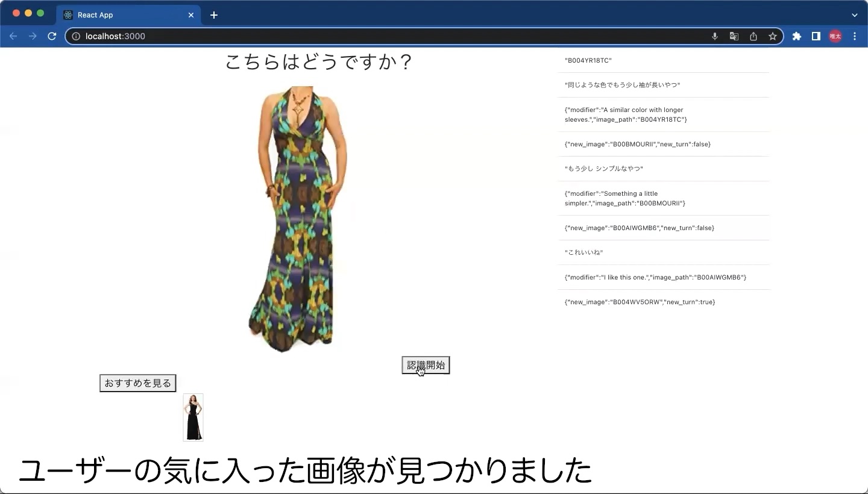Click the browser forward arrow
868x494 pixels.
tap(33, 36)
